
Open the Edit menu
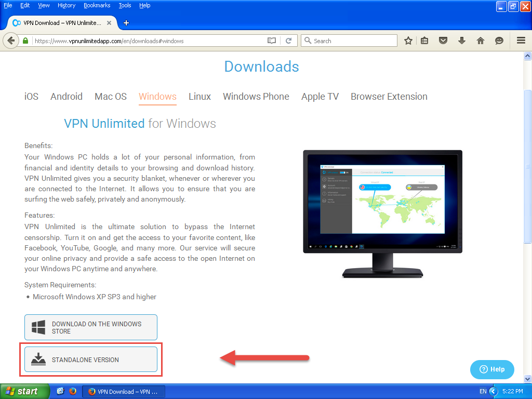25,5
